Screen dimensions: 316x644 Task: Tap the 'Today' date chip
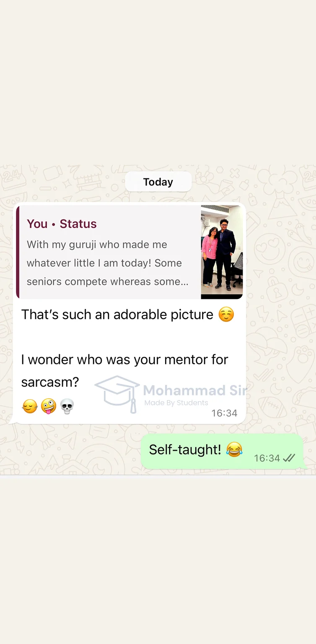point(158,182)
